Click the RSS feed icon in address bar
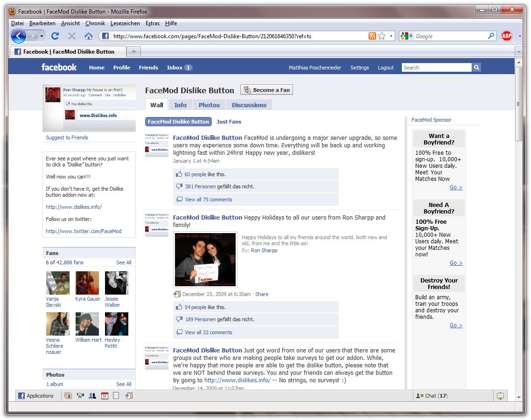The width and height of the screenshot is (531, 420). (372, 36)
